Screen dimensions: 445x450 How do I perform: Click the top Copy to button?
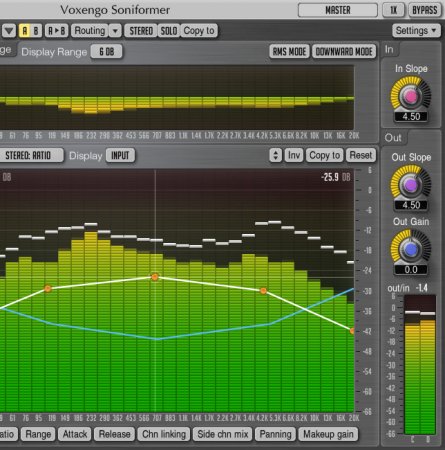pyautogui.click(x=199, y=31)
